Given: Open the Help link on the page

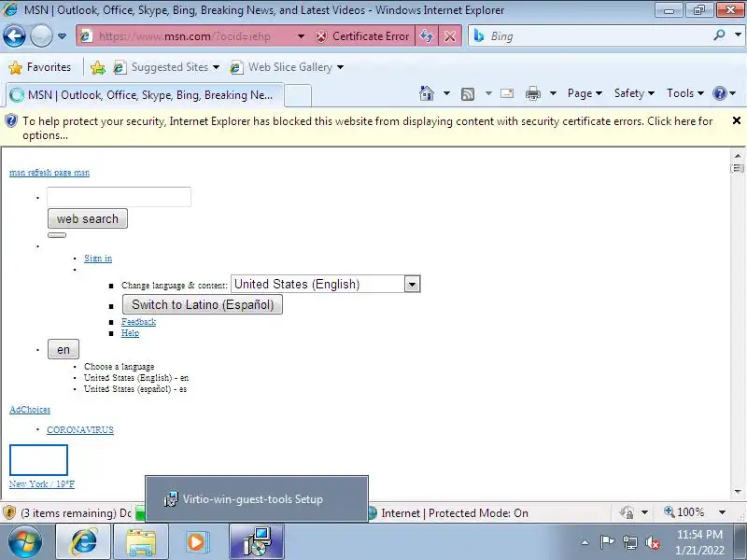Looking at the screenshot, I should point(130,333).
